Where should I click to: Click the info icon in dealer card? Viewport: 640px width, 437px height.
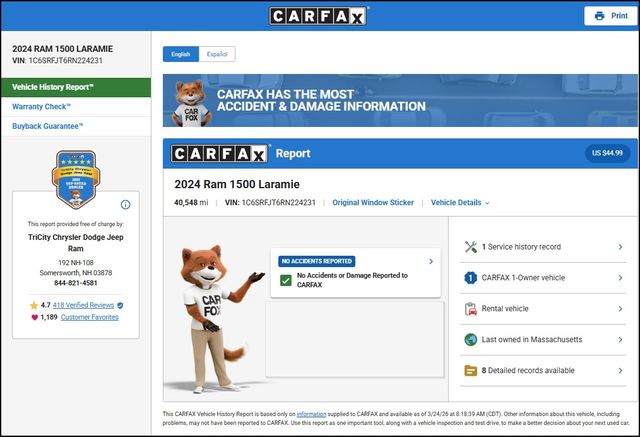[x=125, y=204]
